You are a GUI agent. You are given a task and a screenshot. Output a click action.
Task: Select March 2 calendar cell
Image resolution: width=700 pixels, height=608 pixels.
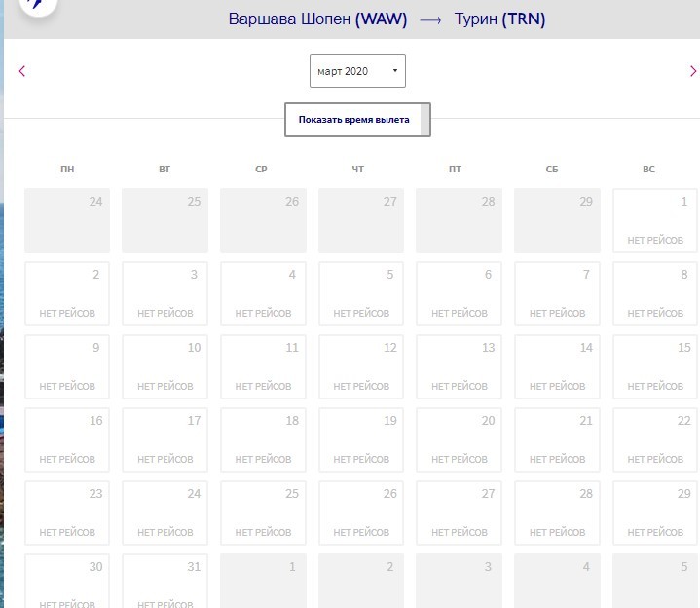pyautogui.click(x=67, y=293)
